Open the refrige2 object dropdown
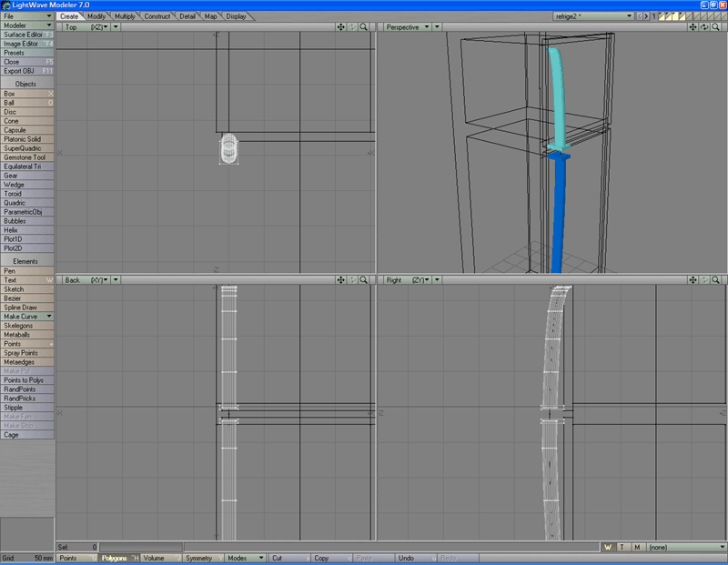The width and height of the screenshot is (728, 565). 593,16
